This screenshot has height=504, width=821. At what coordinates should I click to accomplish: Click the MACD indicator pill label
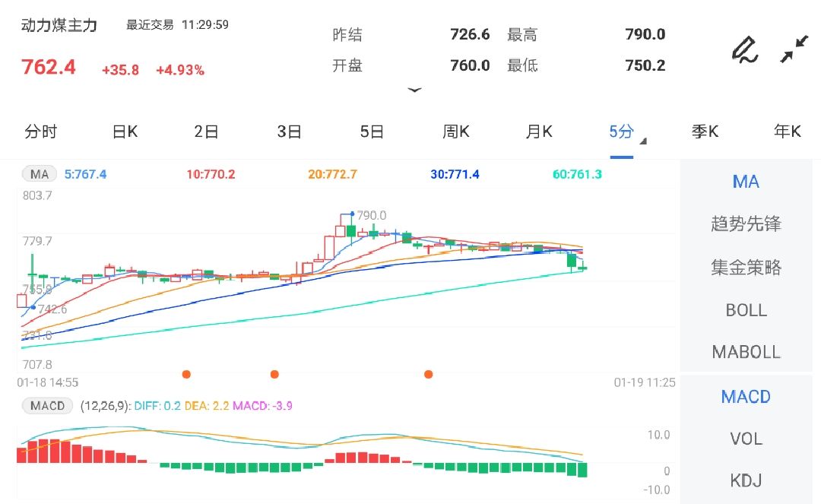[x=47, y=406]
